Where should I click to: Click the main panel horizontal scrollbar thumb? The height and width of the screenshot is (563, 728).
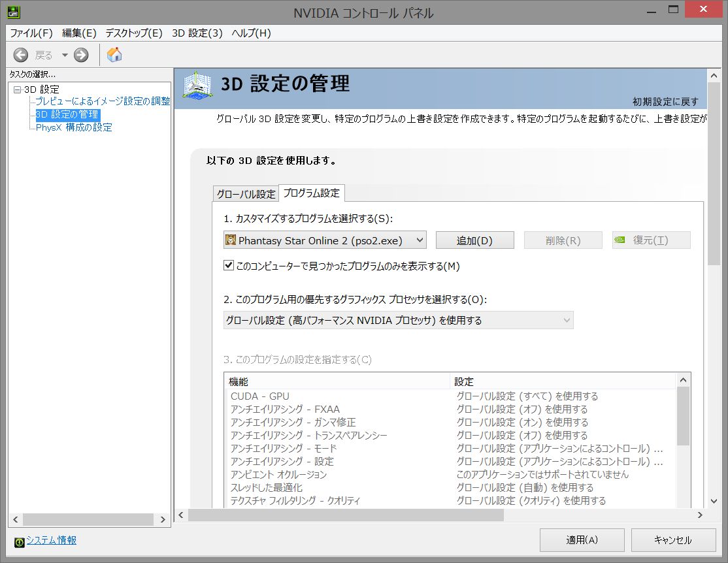click(346, 515)
